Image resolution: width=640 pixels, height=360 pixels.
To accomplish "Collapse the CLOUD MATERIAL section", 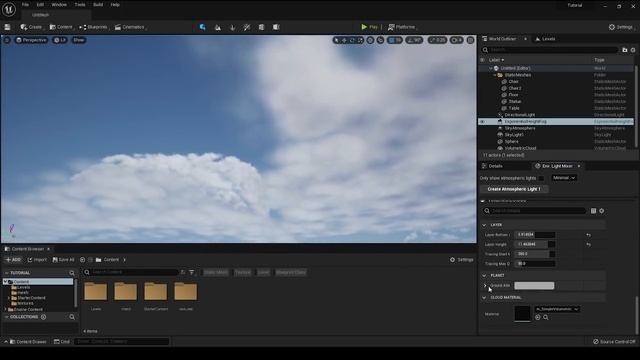I will click(484, 298).
